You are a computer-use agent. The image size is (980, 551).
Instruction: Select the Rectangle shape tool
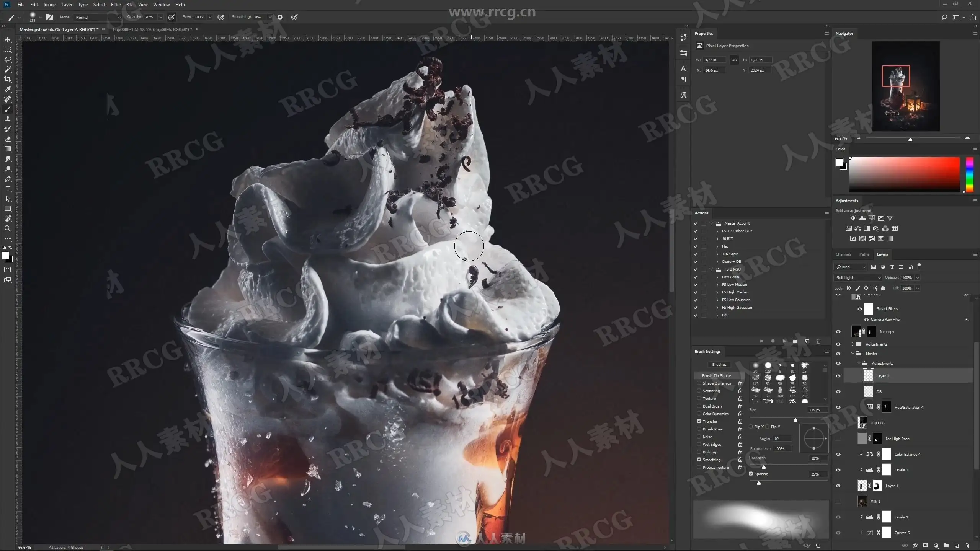[8, 209]
